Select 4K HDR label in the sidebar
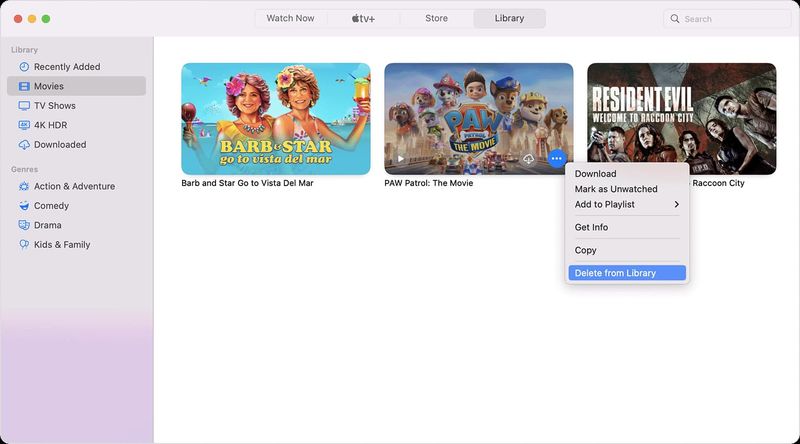 pos(51,125)
